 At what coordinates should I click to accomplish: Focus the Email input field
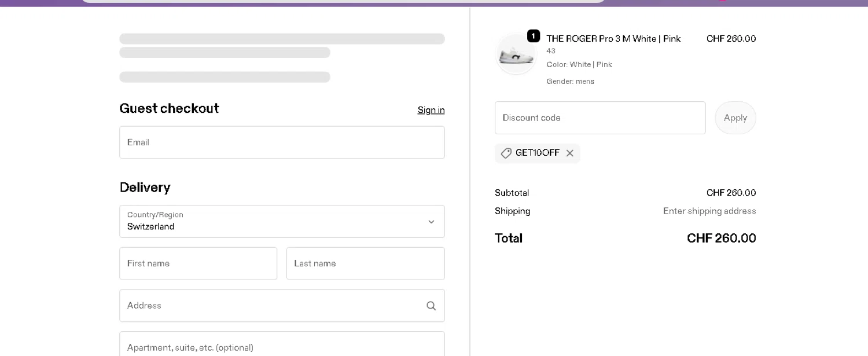click(282, 142)
